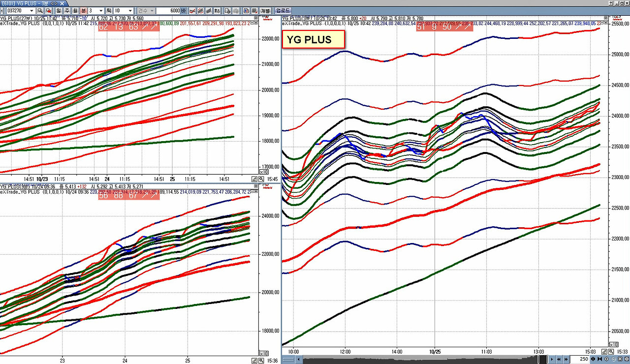
Task: Click the 6000 bar count input field
Action: [x=168, y=10]
